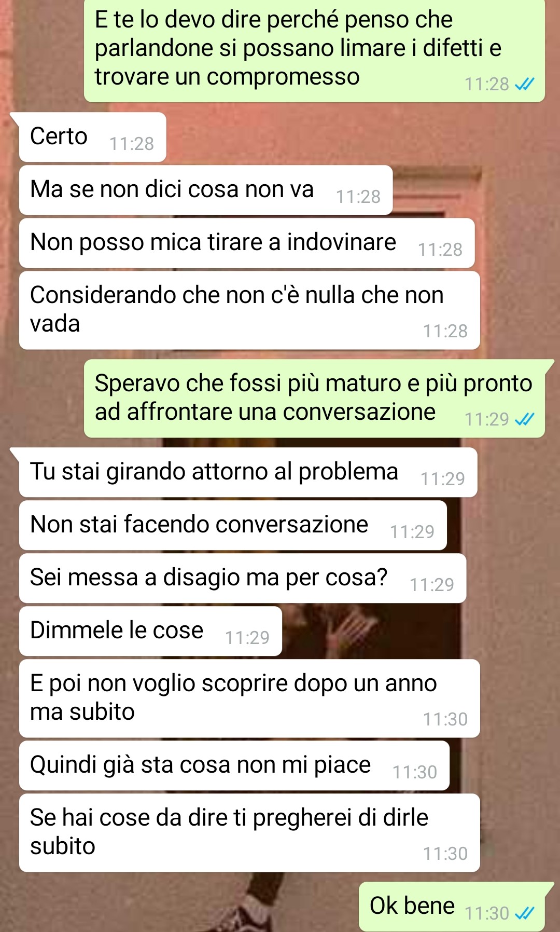This screenshot has height=932, width=560.
Task: Click blue read checkmarks on 'Ok bene' message
Action: coord(524,913)
